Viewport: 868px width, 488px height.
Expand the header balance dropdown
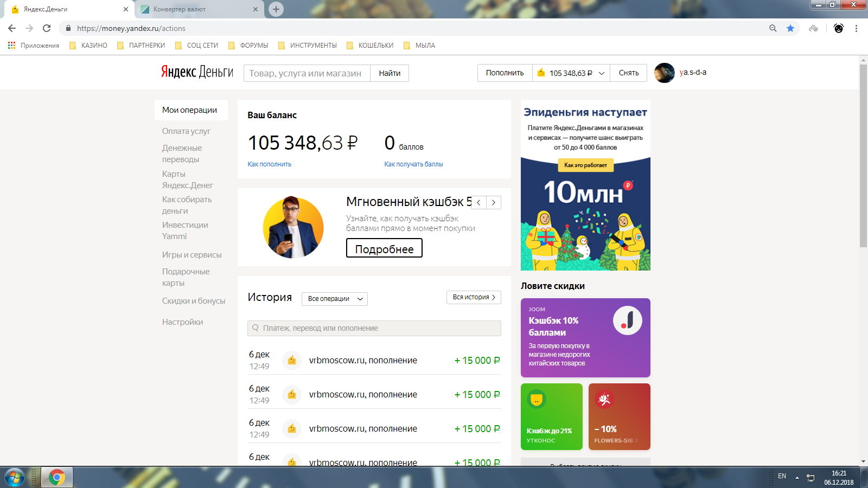pyautogui.click(x=601, y=73)
